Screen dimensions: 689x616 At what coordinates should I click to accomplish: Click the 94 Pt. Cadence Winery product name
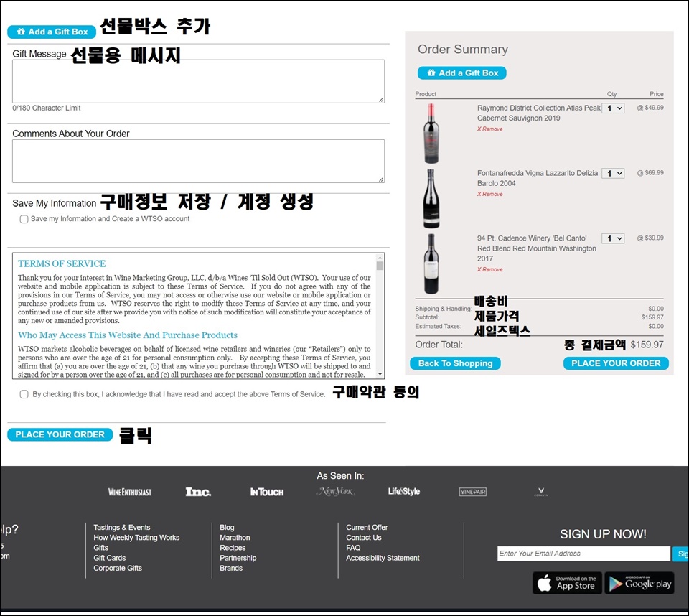[x=537, y=248]
